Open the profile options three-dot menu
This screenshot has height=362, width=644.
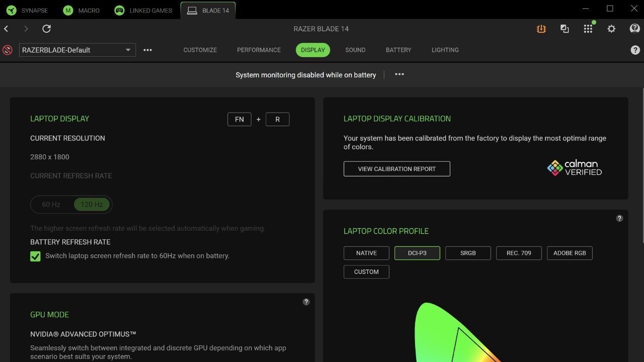click(x=147, y=50)
